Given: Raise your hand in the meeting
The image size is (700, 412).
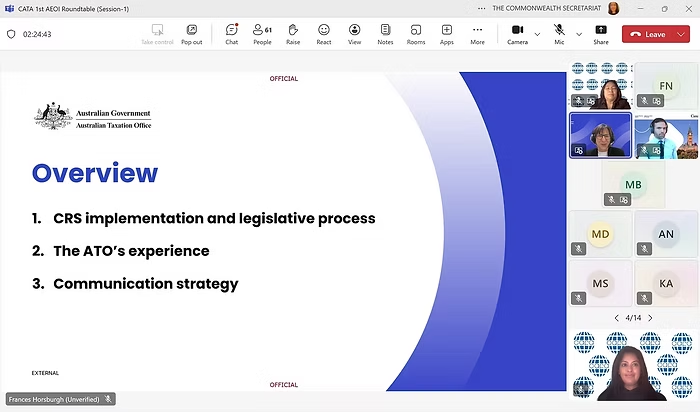Looking at the screenshot, I should 293,34.
